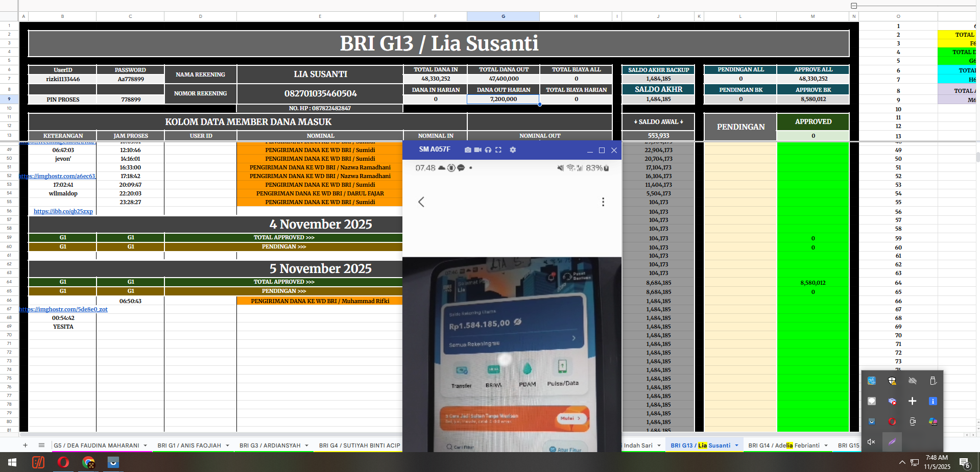Screen dimensions: 980x472
Task: Open dropdown arrow of Indah Sari tab
Action: (x=659, y=445)
